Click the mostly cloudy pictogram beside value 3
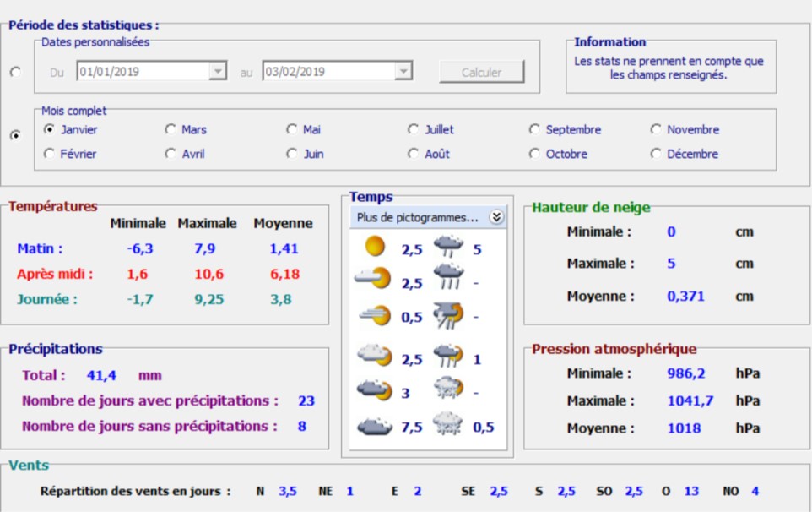Image resolution: width=812 pixels, height=512 pixels. (375, 389)
